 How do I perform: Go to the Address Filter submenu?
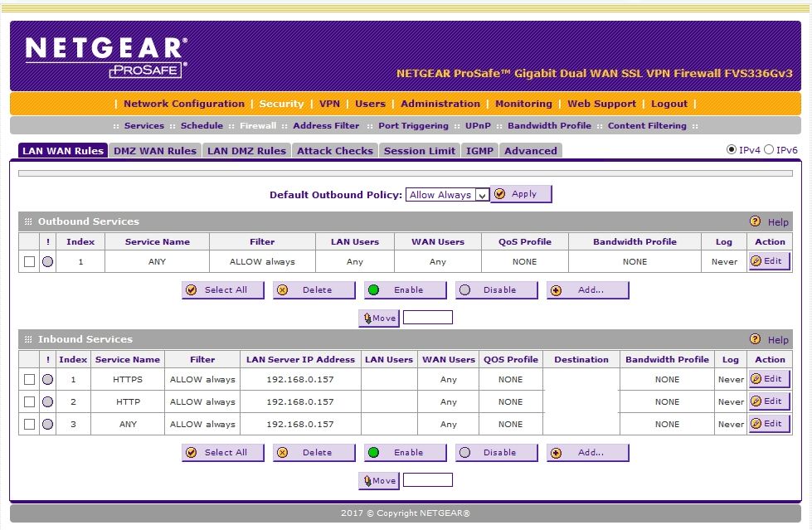326,125
